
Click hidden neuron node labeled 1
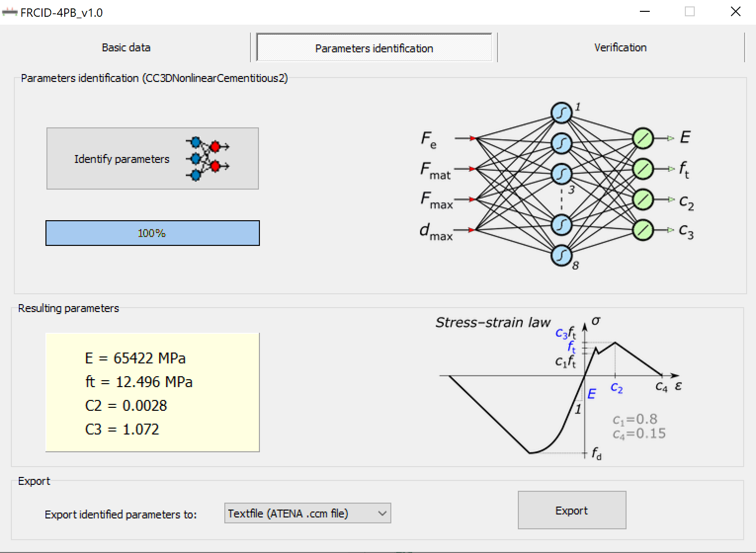pyautogui.click(x=561, y=113)
